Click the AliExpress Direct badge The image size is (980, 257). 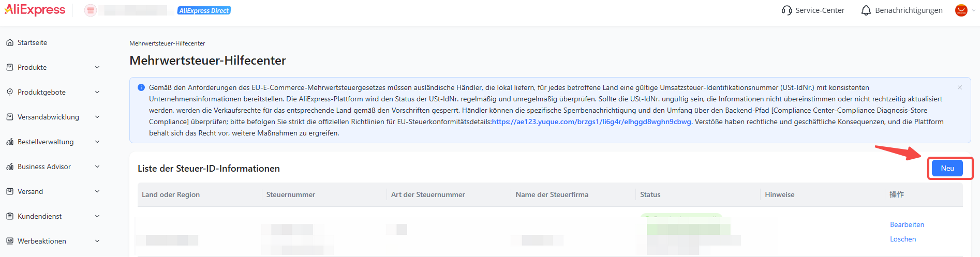204,10
